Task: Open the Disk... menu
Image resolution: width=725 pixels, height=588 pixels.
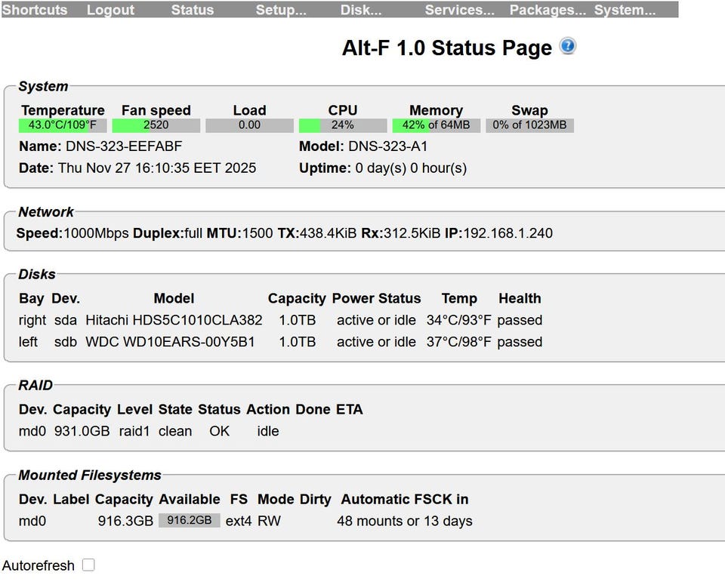Action: coord(361,10)
